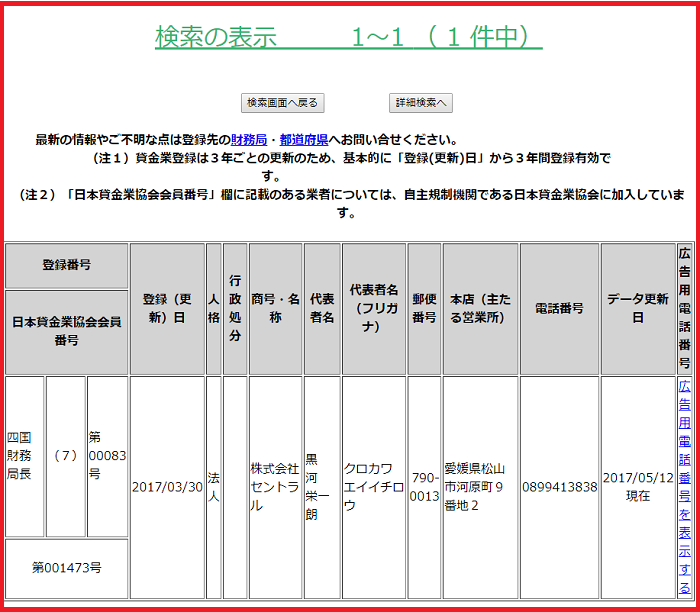The width and height of the screenshot is (700, 612).
Task: Click the データ更新日 column header
Action: pos(638,308)
